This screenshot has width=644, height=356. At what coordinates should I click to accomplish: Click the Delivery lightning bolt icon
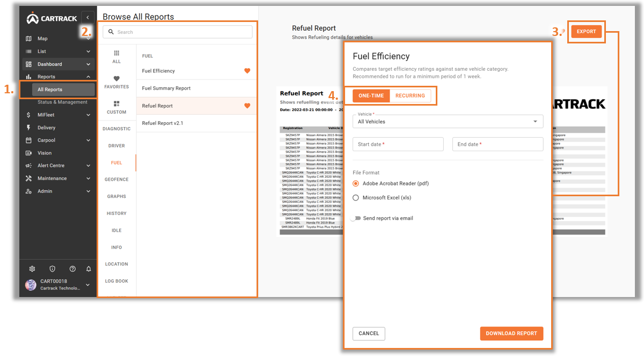28,128
